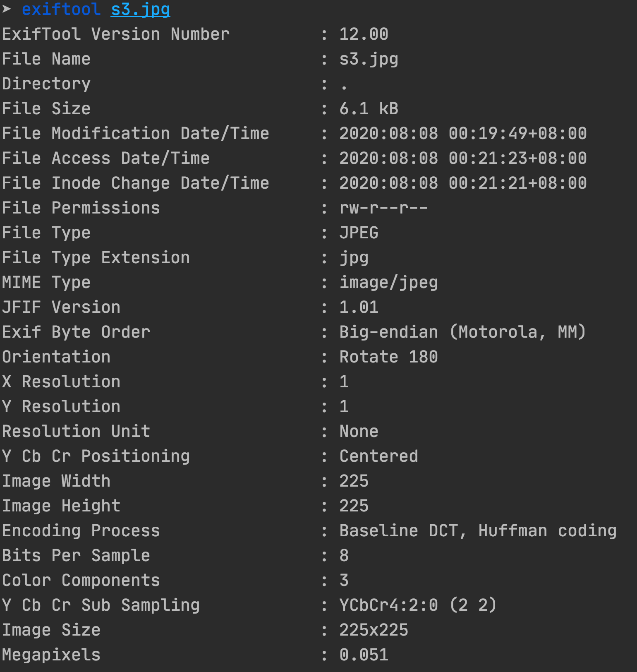
Task: Click the Centered positioning value
Action: pyautogui.click(x=378, y=456)
